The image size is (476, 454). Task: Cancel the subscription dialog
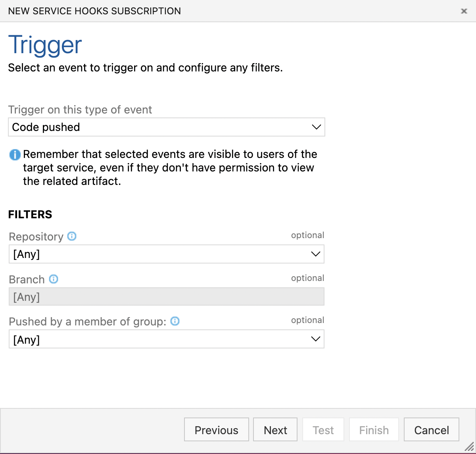(x=431, y=429)
